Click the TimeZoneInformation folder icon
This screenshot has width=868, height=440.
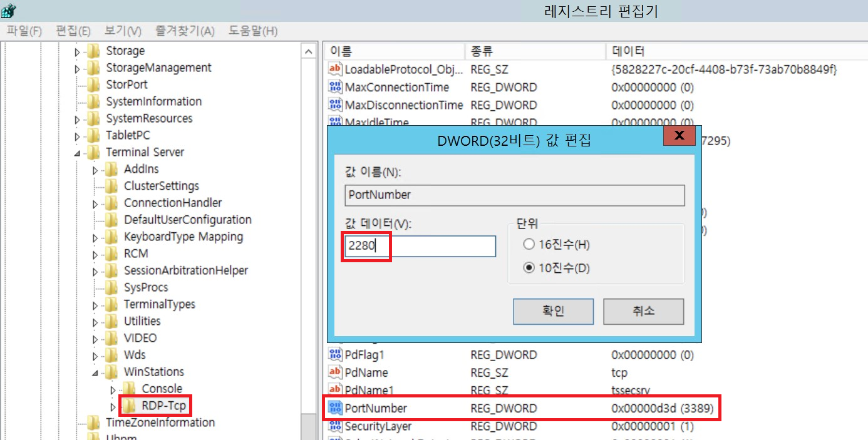(x=94, y=422)
